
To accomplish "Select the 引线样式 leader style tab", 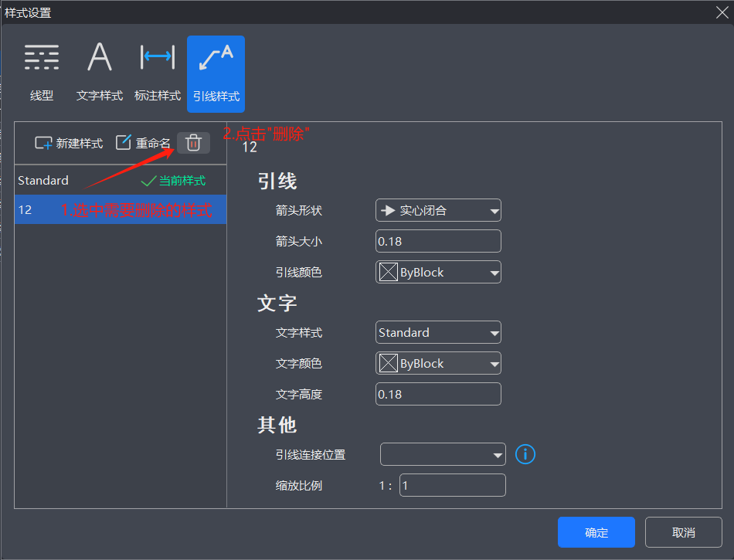I will tap(216, 74).
